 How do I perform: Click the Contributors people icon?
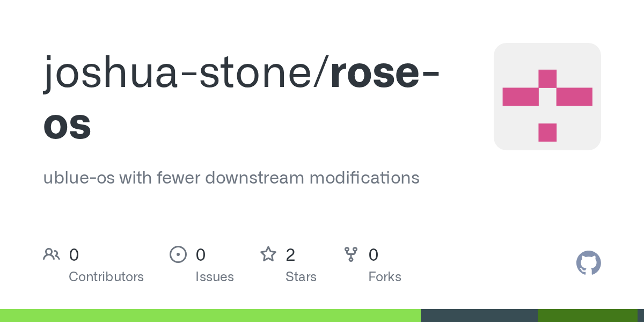pos(52,254)
